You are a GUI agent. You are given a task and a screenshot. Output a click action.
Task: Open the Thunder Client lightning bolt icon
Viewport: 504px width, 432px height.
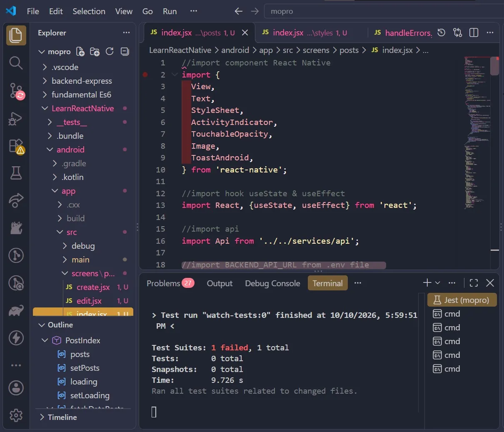pyautogui.click(x=16, y=338)
